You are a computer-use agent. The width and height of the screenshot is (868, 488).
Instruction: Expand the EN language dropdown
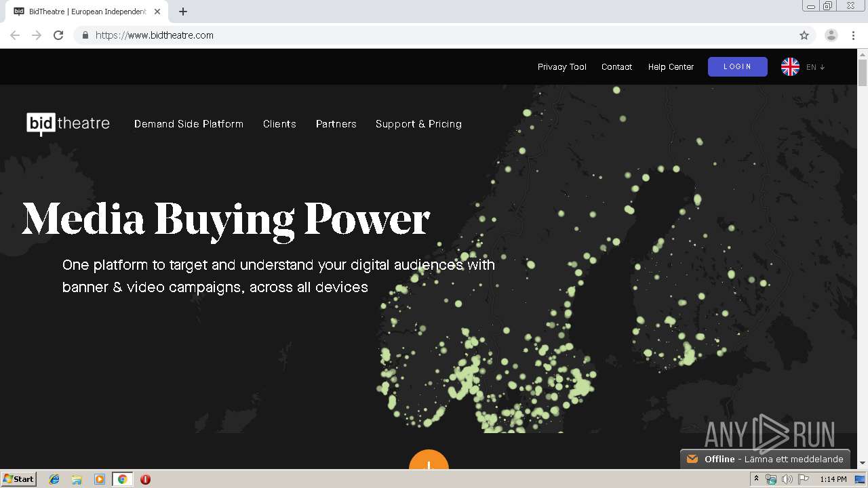(x=815, y=67)
